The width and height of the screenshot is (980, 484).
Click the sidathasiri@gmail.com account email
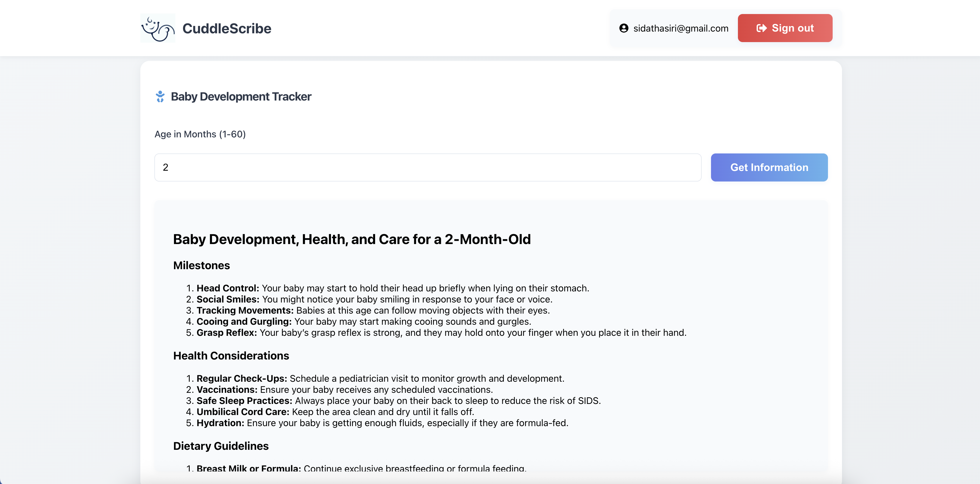(x=681, y=29)
